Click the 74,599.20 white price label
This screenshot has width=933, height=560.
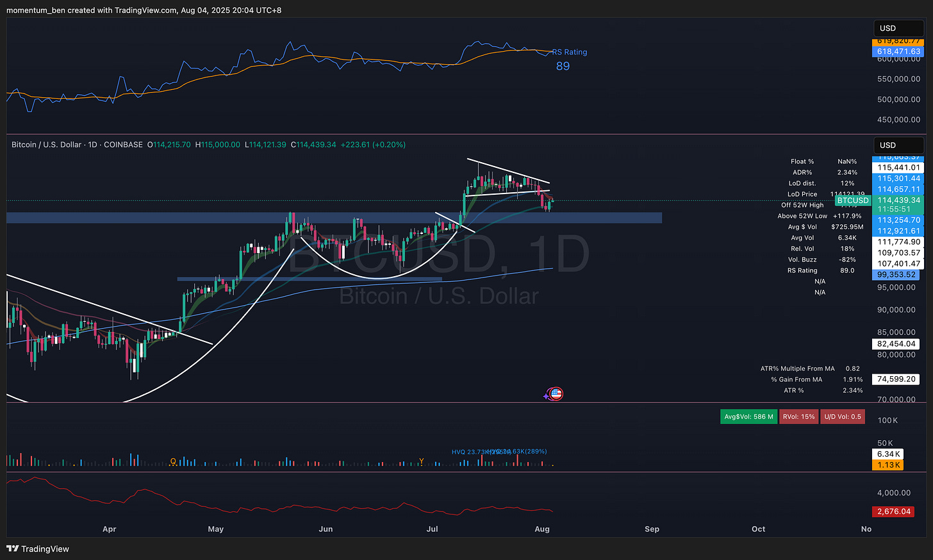896,379
